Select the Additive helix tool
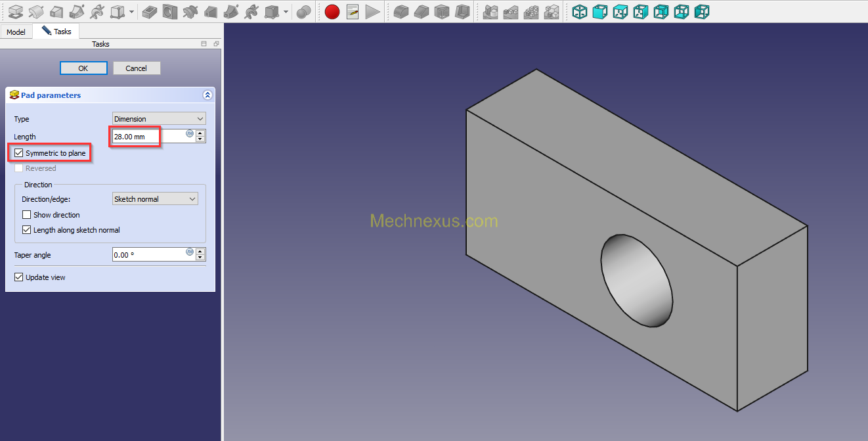Viewport: 868px width, 441px height. 97,11
